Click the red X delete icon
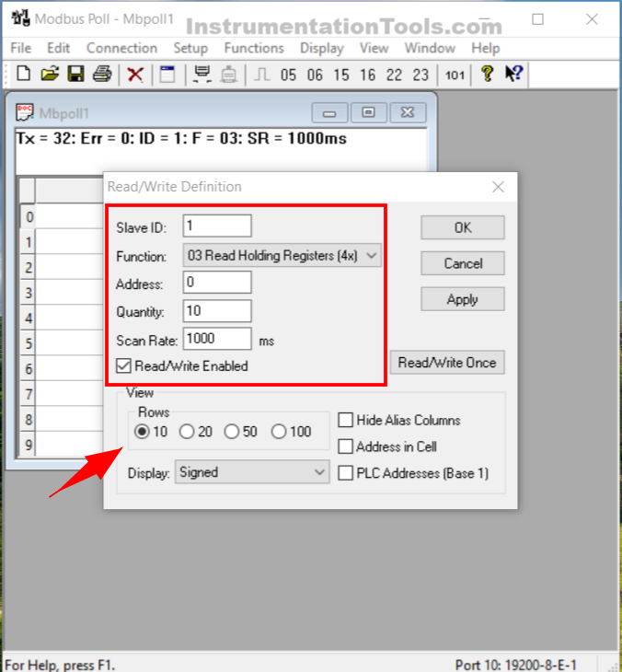 click(x=135, y=75)
